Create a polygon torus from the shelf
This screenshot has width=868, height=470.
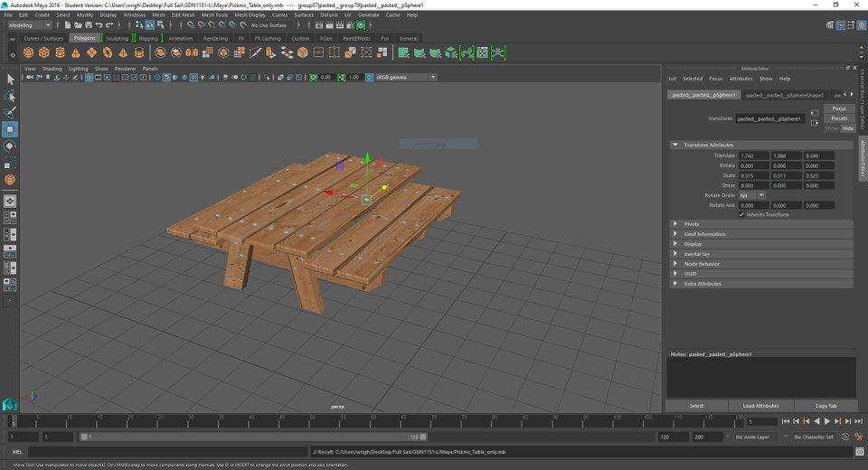(x=108, y=52)
